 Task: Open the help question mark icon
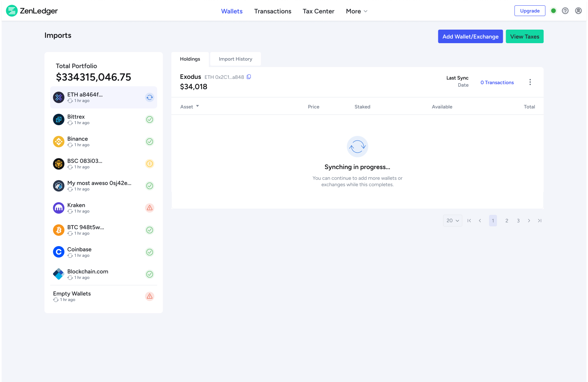pos(565,11)
